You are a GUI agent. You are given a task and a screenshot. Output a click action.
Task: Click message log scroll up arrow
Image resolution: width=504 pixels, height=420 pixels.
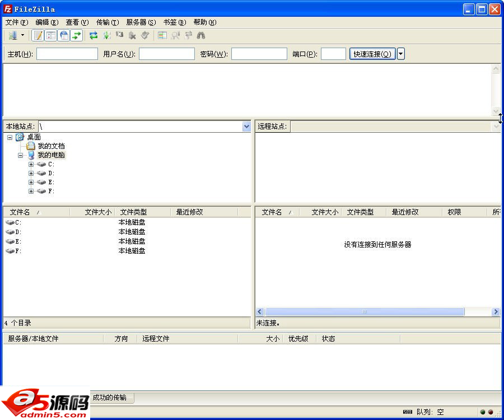click(x=496, y=69)
